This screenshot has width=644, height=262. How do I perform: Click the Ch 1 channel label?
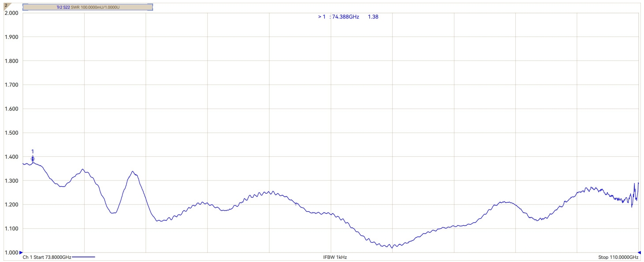pyautogui.click(x=27, y=257)
